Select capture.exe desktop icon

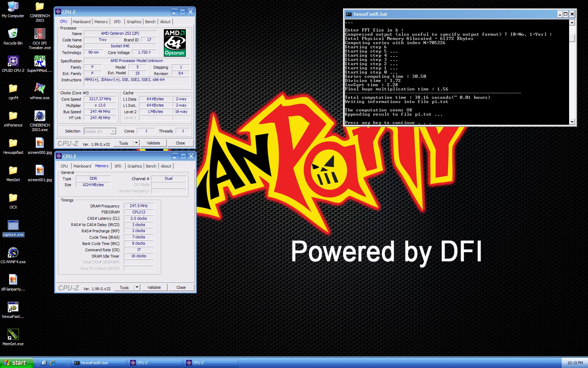click(x=13, y=228)
